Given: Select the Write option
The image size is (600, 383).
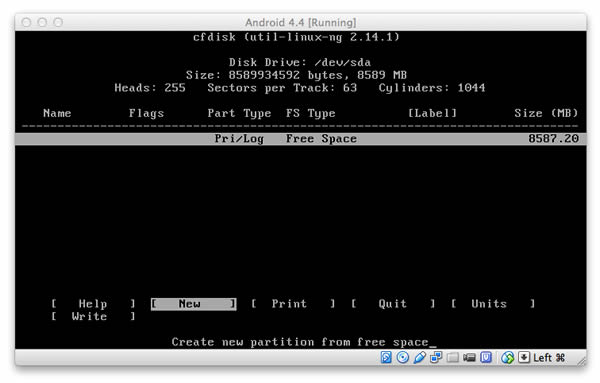Looking at the screenshot, I should coord(93,316).
